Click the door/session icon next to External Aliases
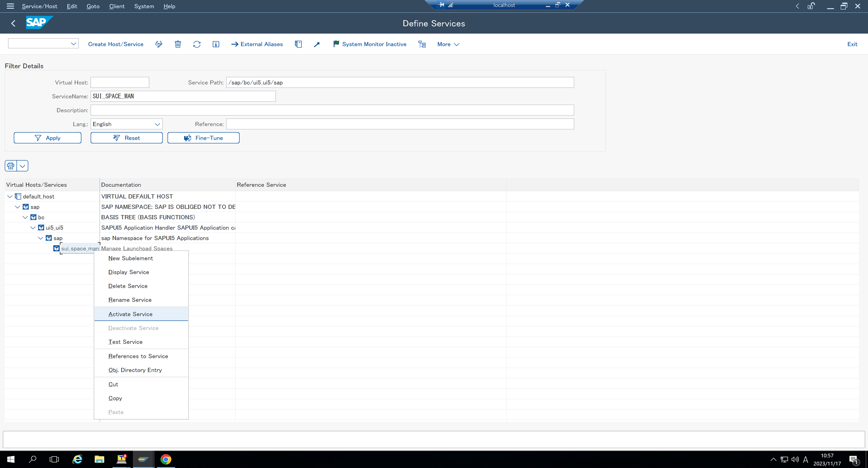Screen dimensions: 868x468 [x=298, y=44]
